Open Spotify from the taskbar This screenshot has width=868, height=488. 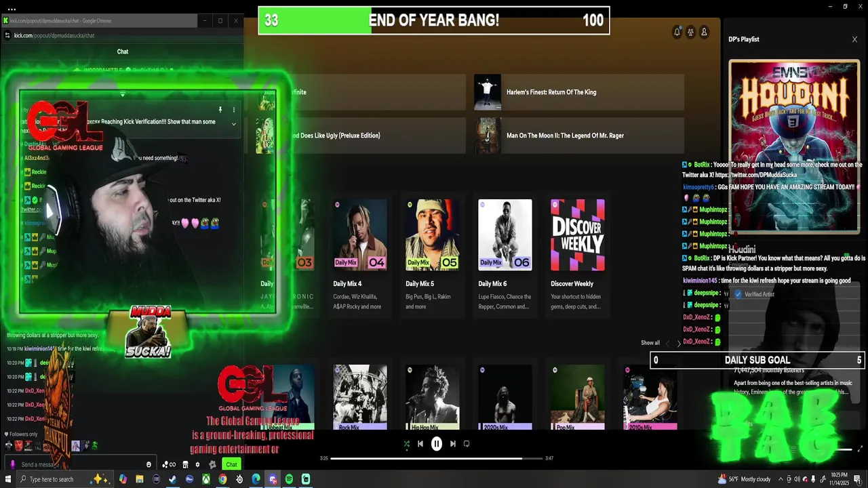(x=289, y=479)
